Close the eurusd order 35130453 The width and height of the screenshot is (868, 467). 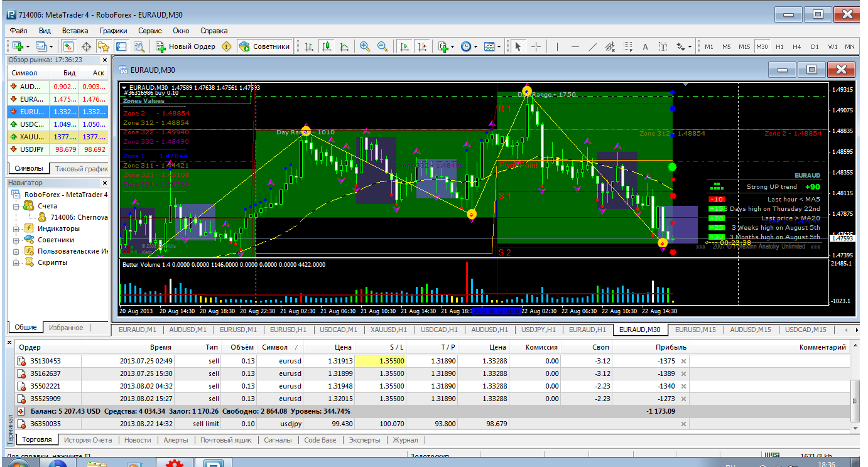683,361
